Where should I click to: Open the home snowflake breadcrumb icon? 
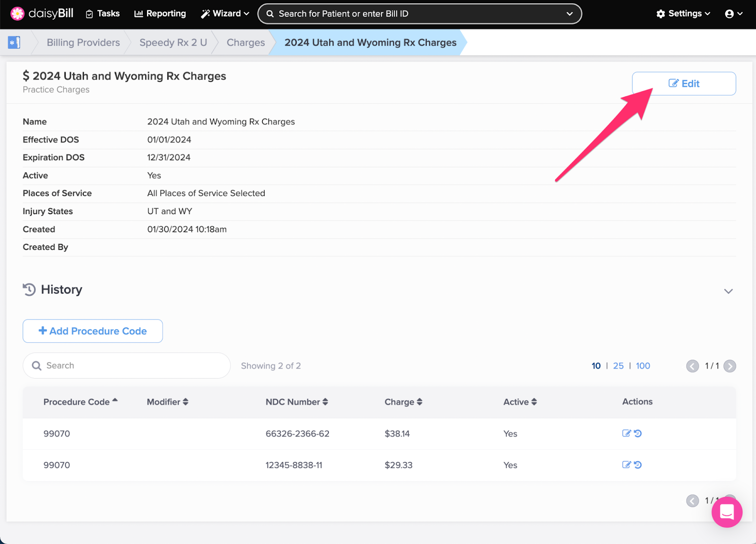coord(14,43)
